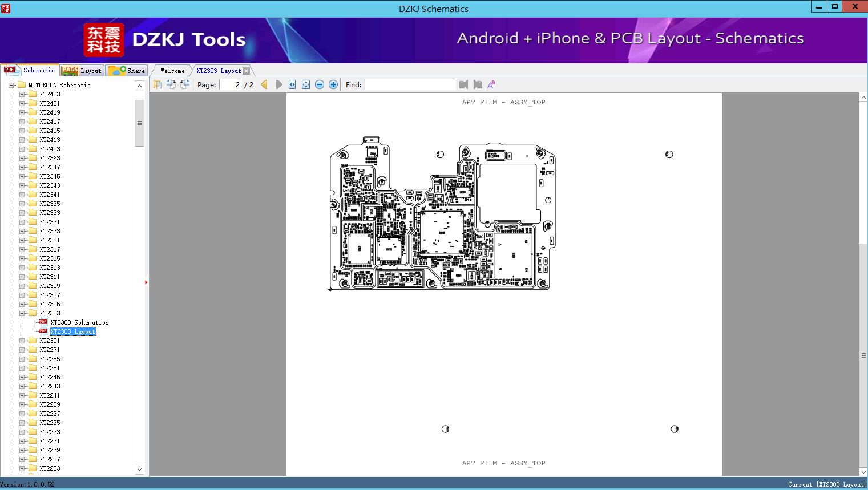The width and height of the screenshot is (868, 490).
Task: Click the Find text field
Action: [x=410, y=84]
